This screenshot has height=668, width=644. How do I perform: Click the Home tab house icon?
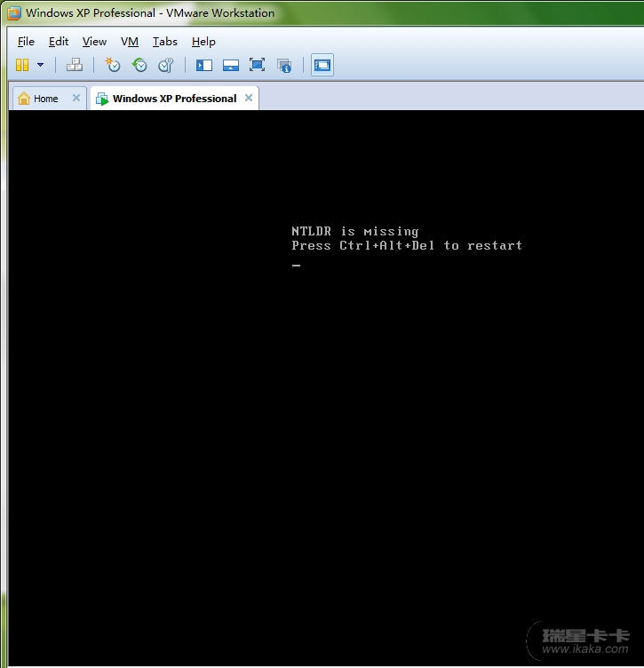(24, 98)
